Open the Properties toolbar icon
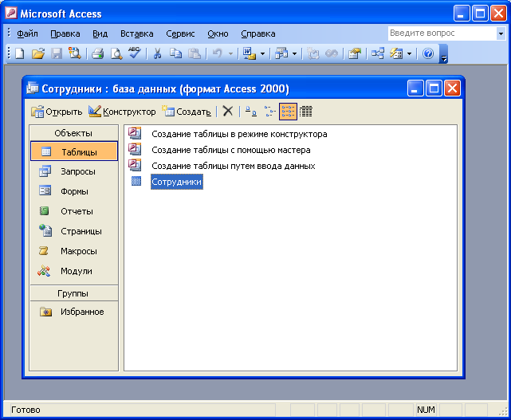Screen dimensions: 511x420 click(355, 53)
